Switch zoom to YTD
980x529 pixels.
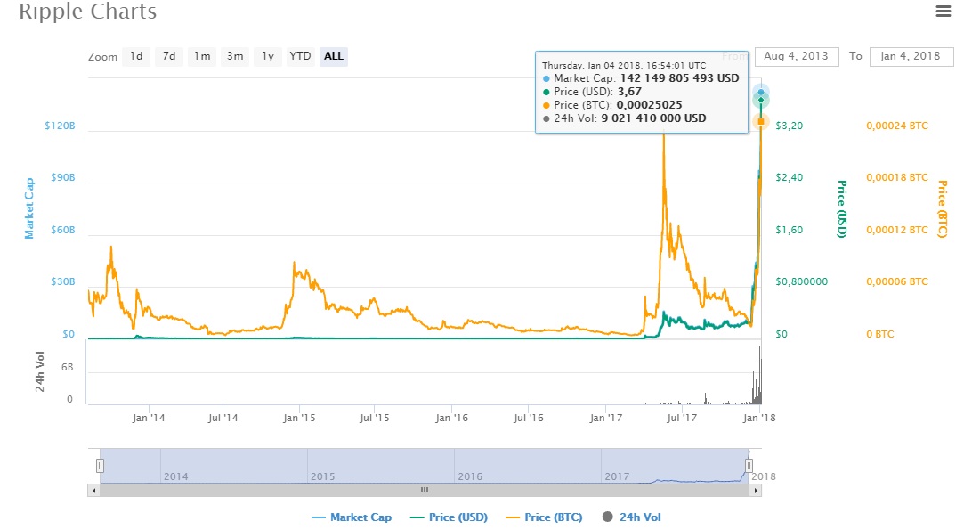pyautogui.click(x=301, y=56)
